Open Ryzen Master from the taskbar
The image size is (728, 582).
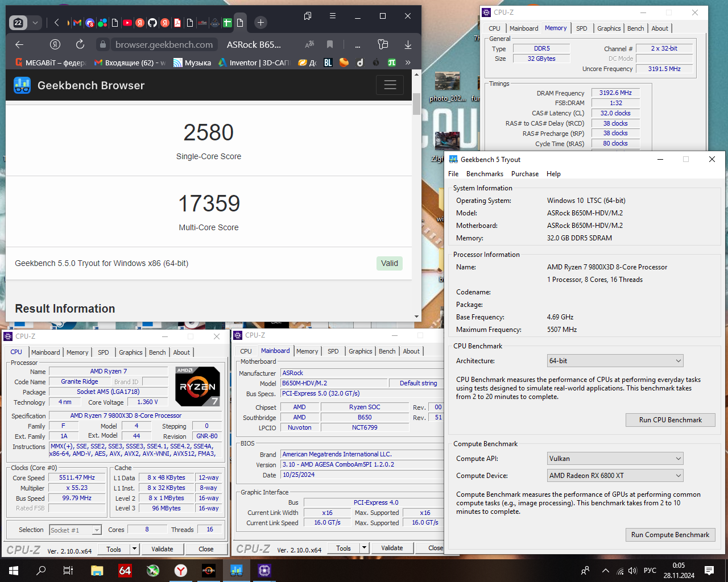coord(209,570)
